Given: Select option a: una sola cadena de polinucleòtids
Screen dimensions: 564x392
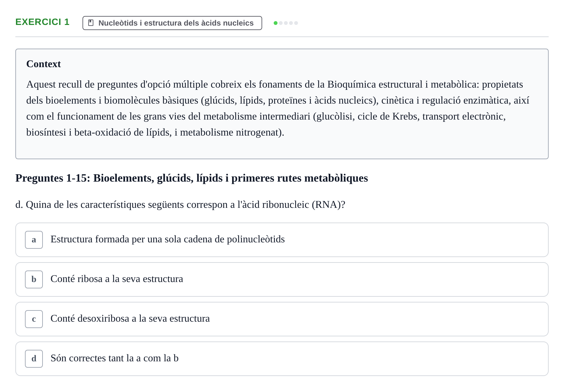Looking at the screenshot, I should [x=282, y=240].
